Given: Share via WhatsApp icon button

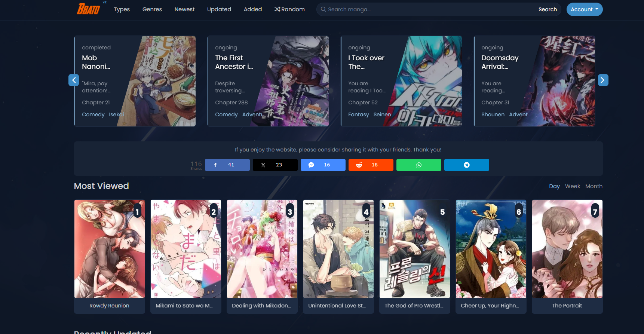Looking at the screenshot, I should pos(418,165).
